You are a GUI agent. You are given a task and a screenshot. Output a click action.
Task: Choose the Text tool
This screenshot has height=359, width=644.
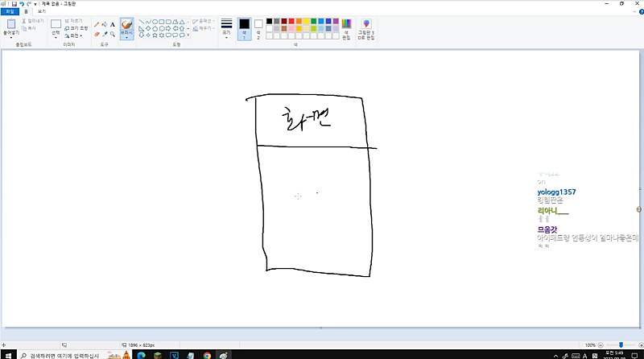112,24
